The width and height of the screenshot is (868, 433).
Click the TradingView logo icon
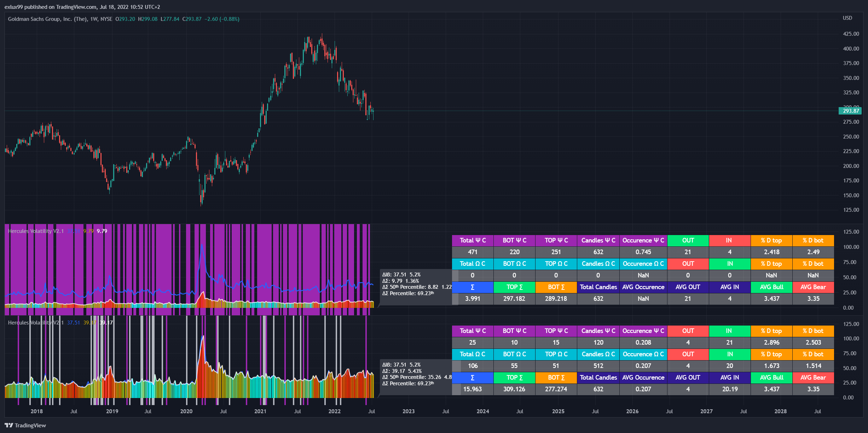pos(9,425)
